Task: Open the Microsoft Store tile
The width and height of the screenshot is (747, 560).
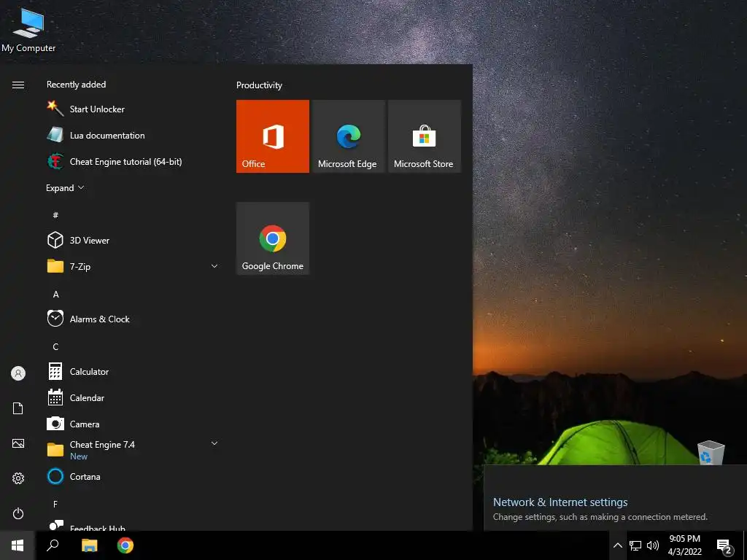Action: pyautogui.click(x=425, y=136)
